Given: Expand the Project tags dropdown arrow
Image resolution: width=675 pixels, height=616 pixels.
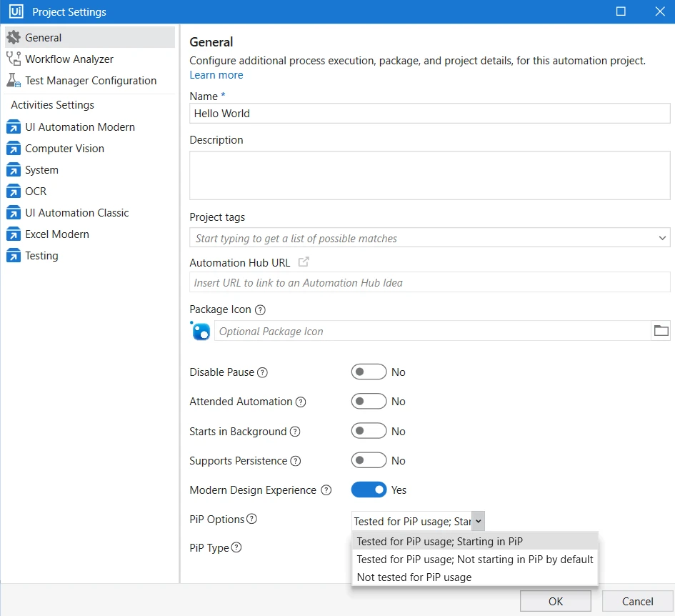Looking at the screenshot, I should [662, 238].
